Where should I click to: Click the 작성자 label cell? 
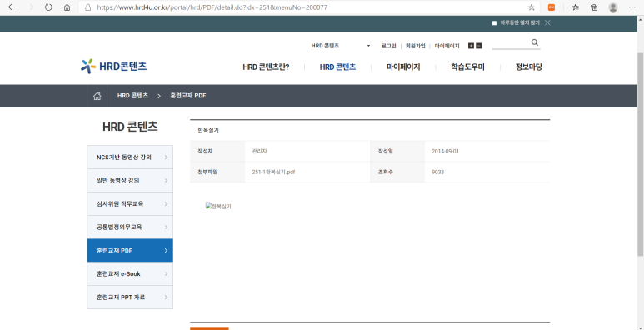(217, 151)
